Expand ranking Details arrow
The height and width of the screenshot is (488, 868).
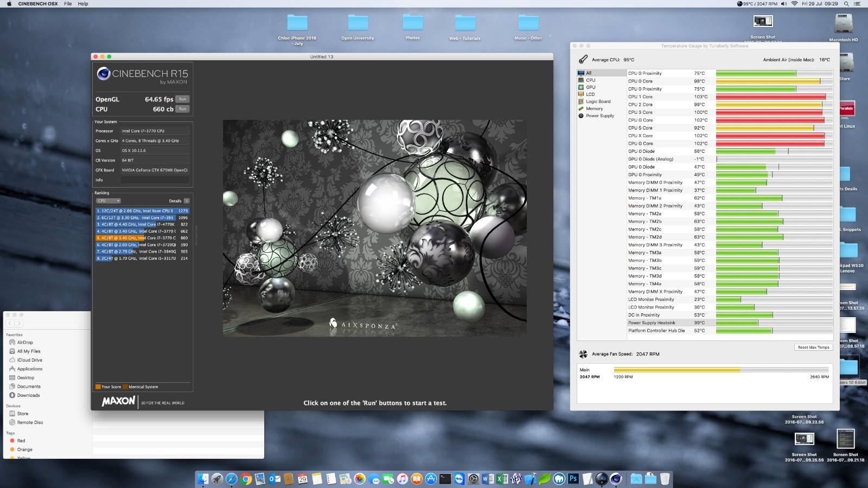187,201
